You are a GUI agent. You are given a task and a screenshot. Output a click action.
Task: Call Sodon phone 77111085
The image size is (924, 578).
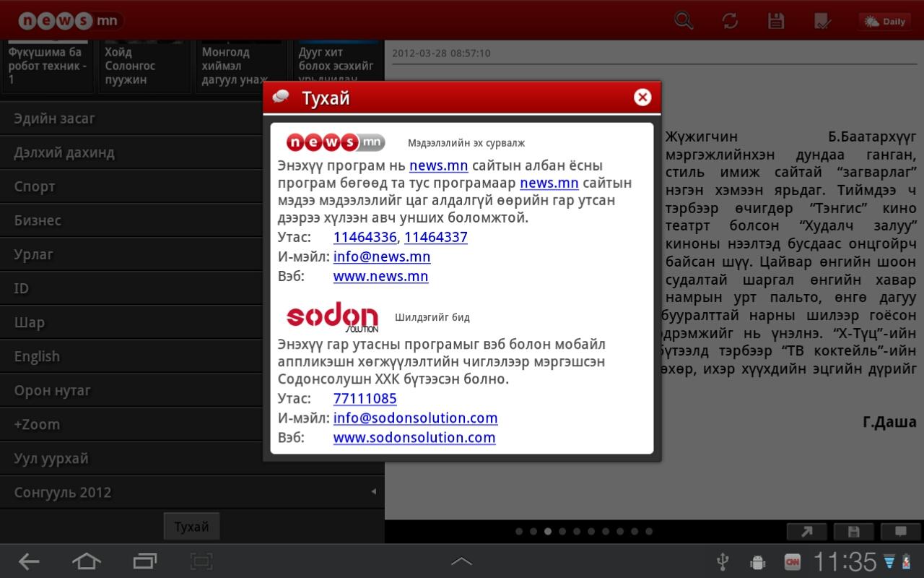pyautogui.click(x=365, y=398)
